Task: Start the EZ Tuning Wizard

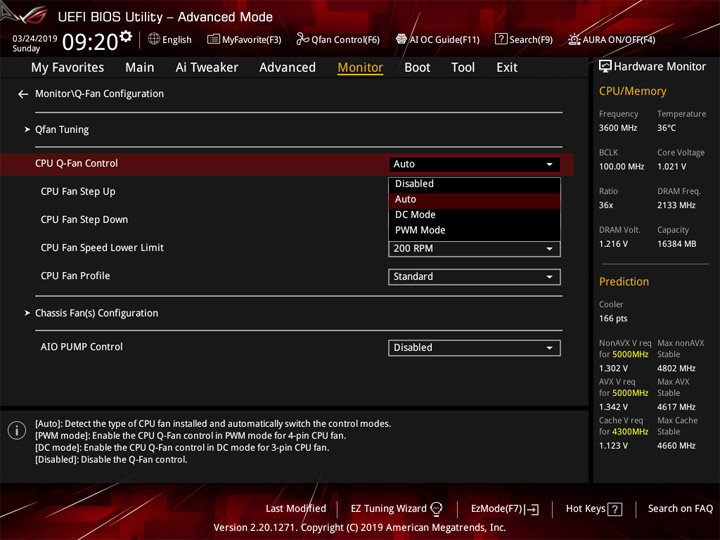Action: [x=388, y=509]
